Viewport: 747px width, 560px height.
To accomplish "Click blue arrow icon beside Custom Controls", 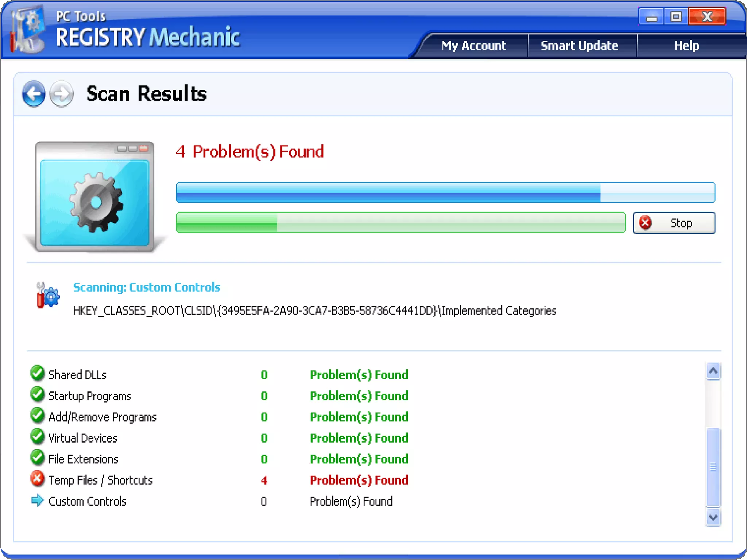I will pyautogui.click(x=37, y=501).
